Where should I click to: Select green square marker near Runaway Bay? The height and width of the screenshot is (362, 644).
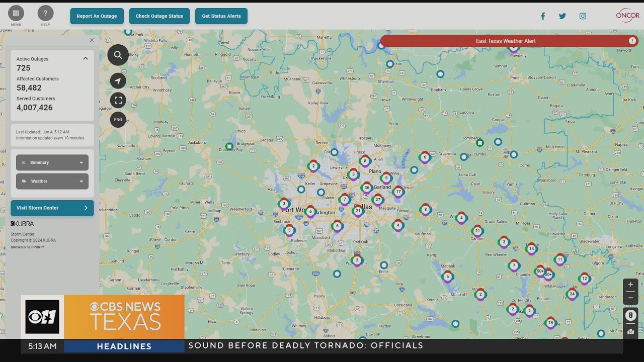tap(229, 147)
